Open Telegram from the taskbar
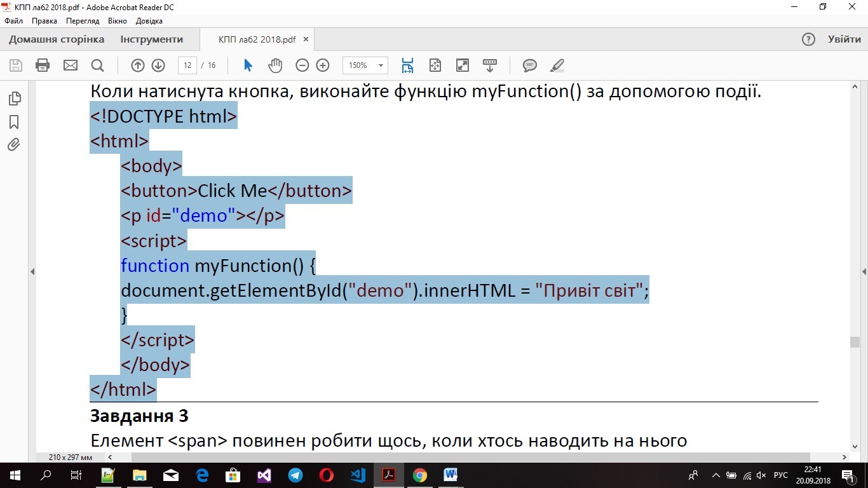This screenshot has height=488, width=868. (x=295, y=475)
